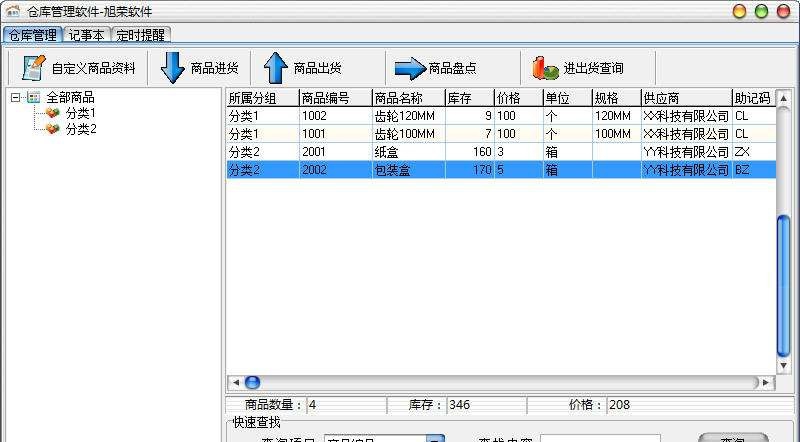Viewport: 800px width, 442px height.
Task: Select 全部商品 in the tree
Action: click(x=70, y=97)
